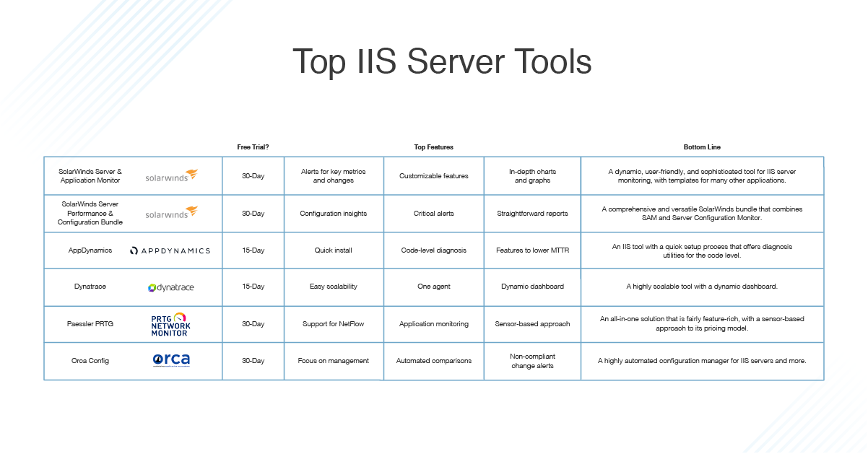This screenshot has height=454, width=868.
Task: Select the Code-level diagnosis feature cell
Action: coord(434,250)
